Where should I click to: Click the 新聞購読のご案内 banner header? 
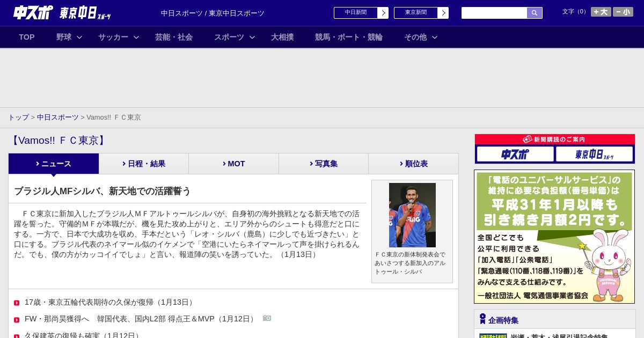554,139
